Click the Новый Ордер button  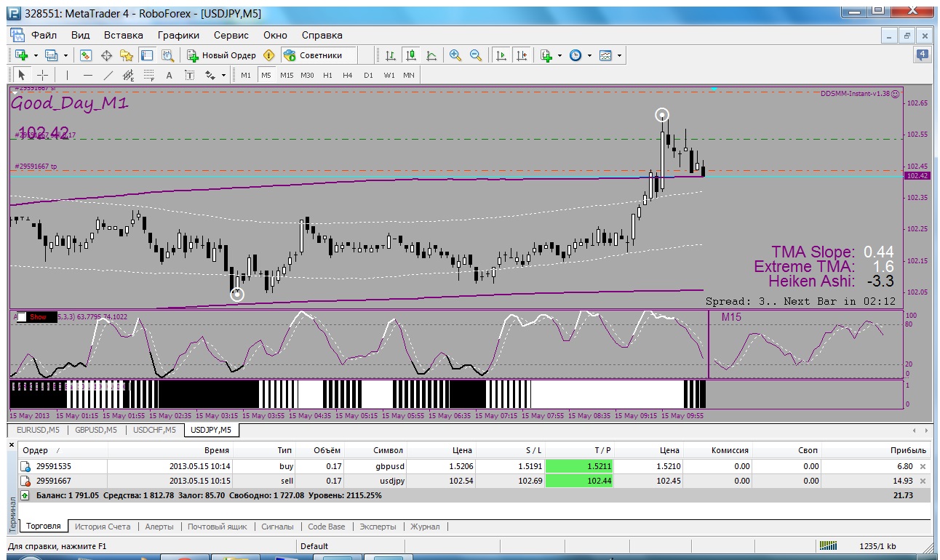(221, 55)
